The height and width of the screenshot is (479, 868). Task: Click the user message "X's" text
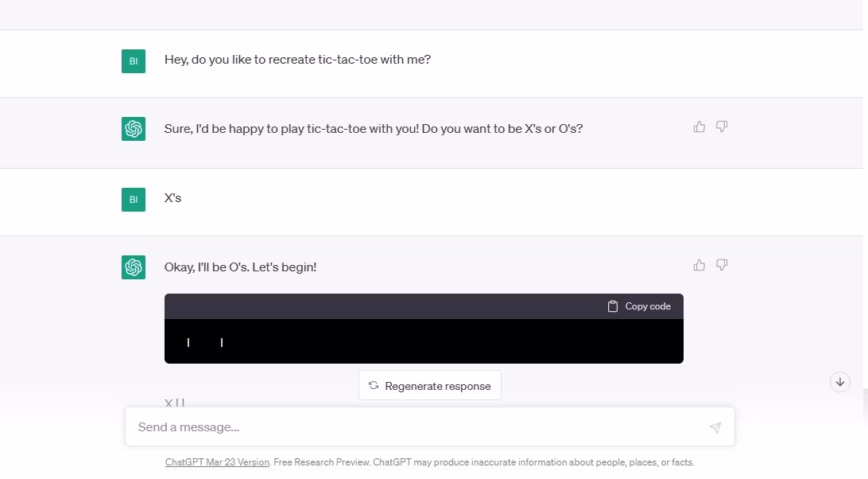172,198
